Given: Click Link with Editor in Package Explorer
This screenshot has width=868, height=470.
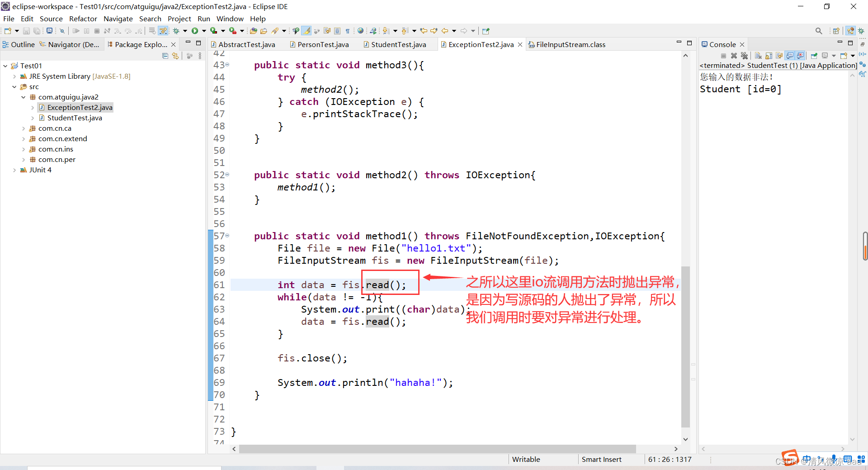Looking at the screenshot, I should click(175, 56).
